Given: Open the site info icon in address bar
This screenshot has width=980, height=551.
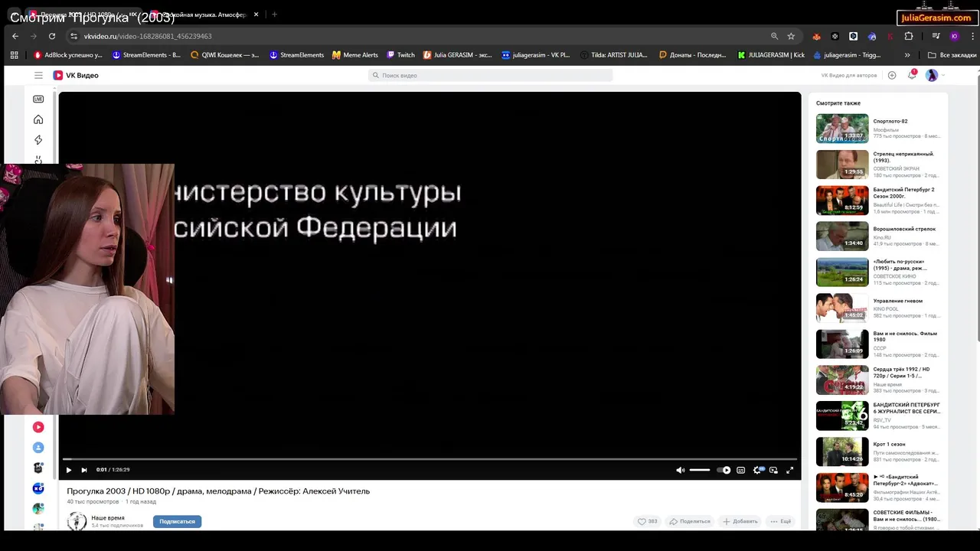Looking at the screenshot, I should click(x=73, y=36).
